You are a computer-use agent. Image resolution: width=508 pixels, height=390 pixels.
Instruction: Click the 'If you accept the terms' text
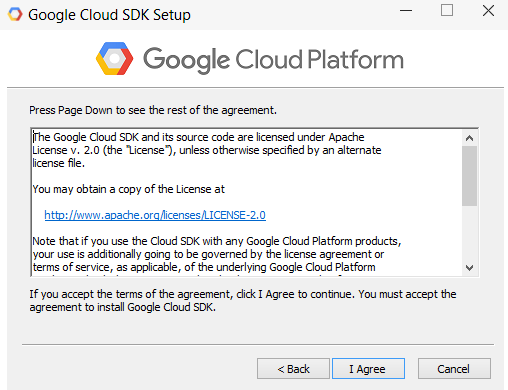(x=243, y=300)
